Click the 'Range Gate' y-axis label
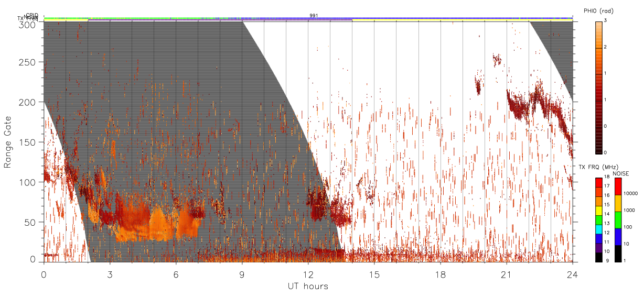The height and width of the screenshot is (297, 644). (8, 142)
